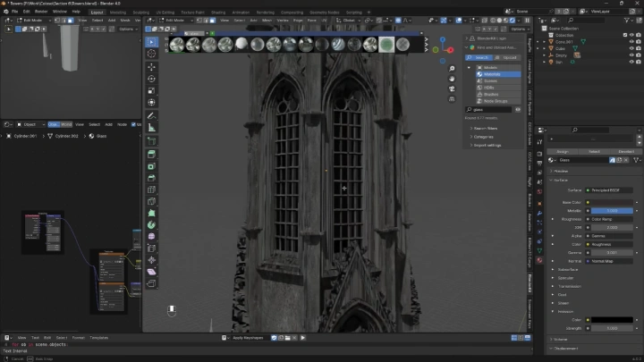644x362 pixels.
Task: Select the Extrude Region tool
Action: (151, 155)
